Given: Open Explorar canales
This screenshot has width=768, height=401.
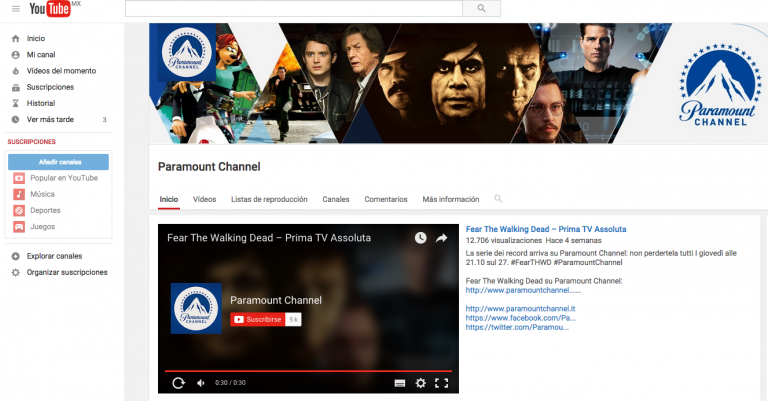Looking at the screenshot, I should click(x=54, y=256).
